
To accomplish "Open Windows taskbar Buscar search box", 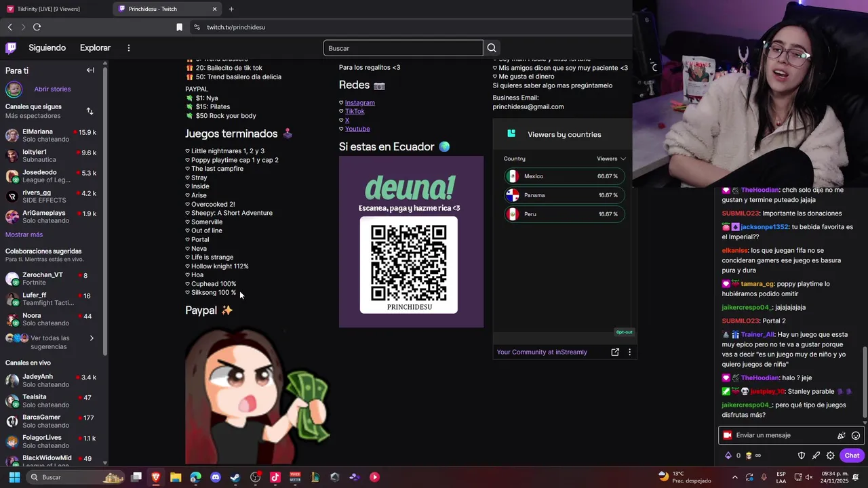I will (76, 477).
